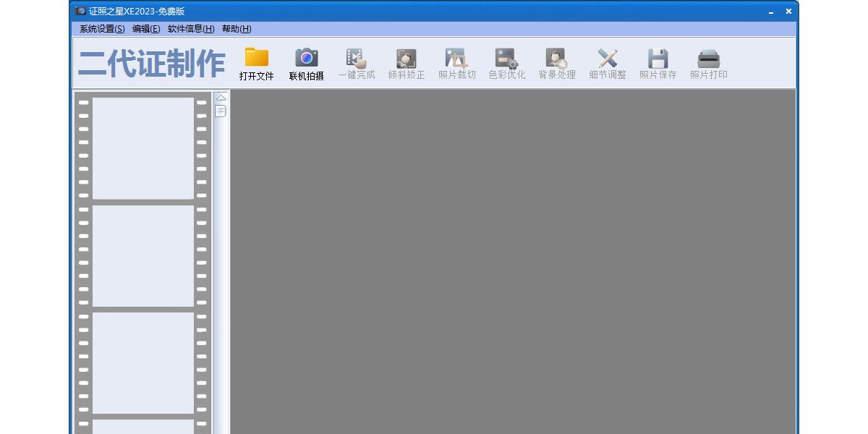Open the 细节调整 detail adjustment tool

pyautogui.click(x=607, y=58)
